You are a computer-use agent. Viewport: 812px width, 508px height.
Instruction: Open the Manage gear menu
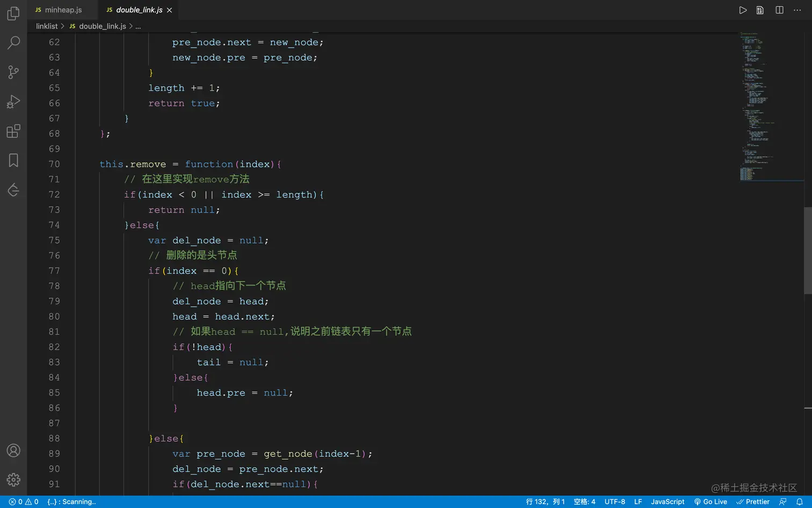(13, 480)
